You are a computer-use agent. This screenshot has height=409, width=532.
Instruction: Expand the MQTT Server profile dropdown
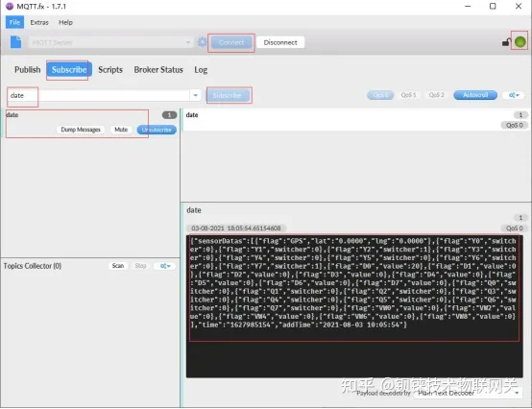tap(187, 42)
